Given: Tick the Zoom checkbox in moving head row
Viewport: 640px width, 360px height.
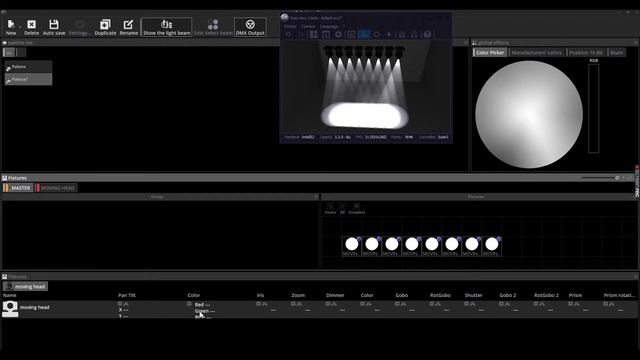Looking at the screenshot, I should point(293,304).
